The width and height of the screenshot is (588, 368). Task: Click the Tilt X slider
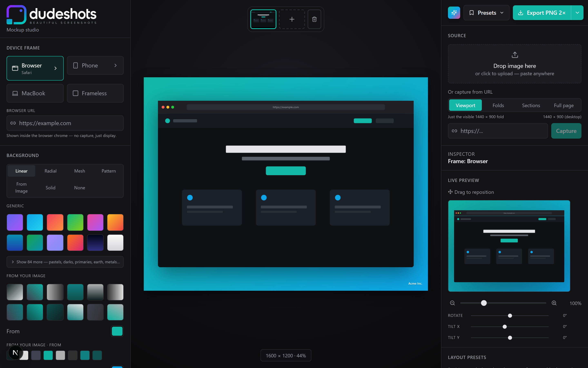click(510, 327)
